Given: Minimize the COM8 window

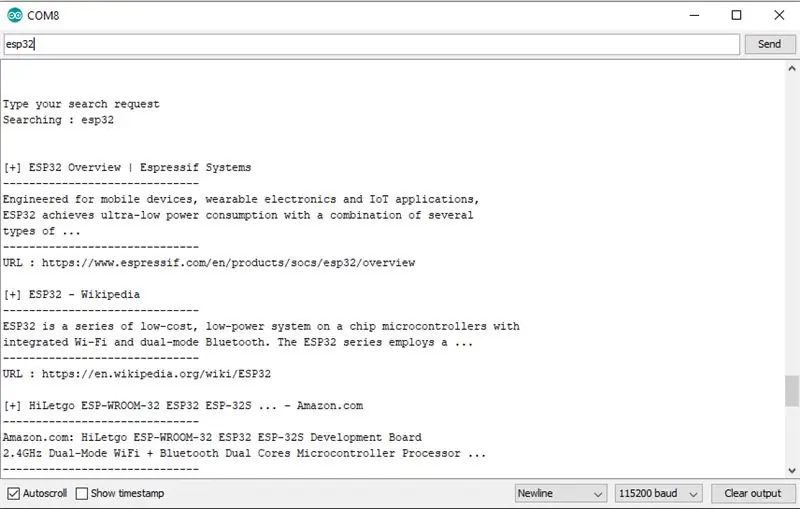Looking at the screenshot, I should coord(694,15).
